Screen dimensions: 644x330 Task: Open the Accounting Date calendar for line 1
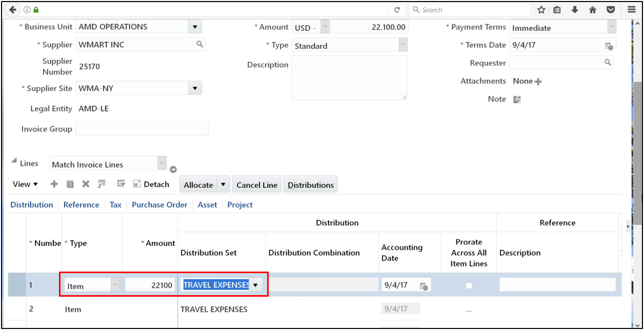424,284
